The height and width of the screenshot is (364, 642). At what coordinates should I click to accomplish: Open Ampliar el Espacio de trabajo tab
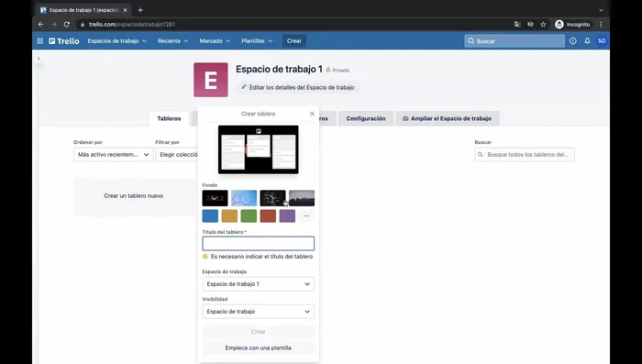[448, 118]
